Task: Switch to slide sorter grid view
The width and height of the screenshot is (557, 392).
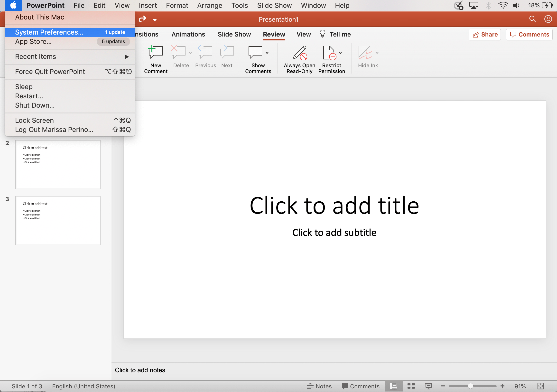Action: (411, 386)
